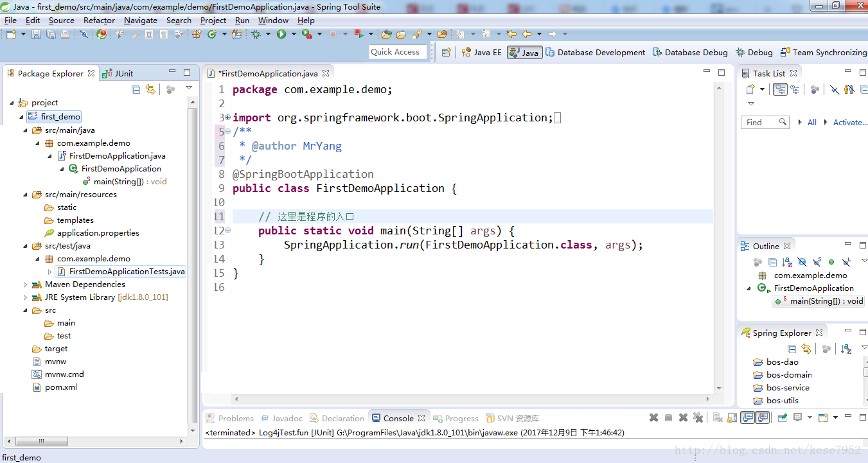Collapse the first_demo project node
This screenshot has height=463, width=868.
22,117
